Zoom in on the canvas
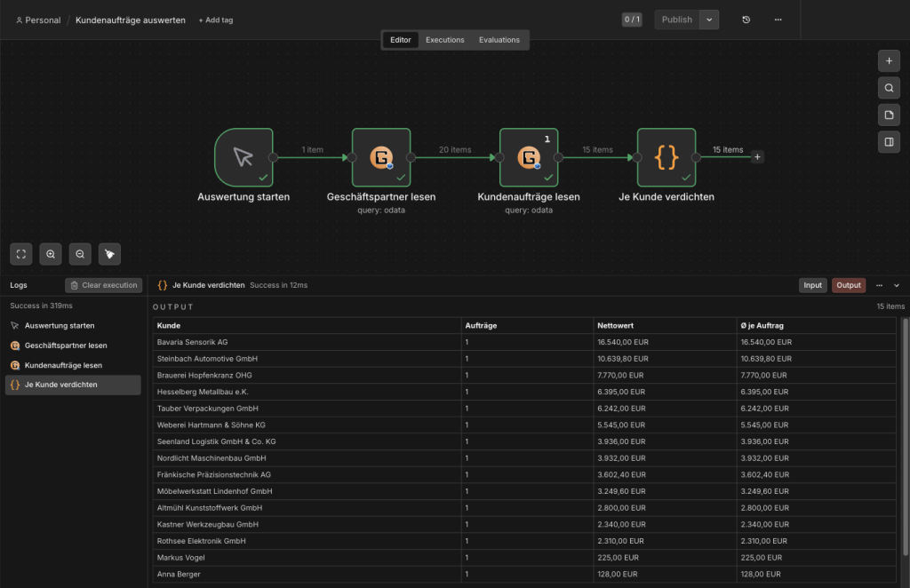Image resolution: width=910 pixels, height=588 pixels. pyautogui.click(x=51, y=254)
